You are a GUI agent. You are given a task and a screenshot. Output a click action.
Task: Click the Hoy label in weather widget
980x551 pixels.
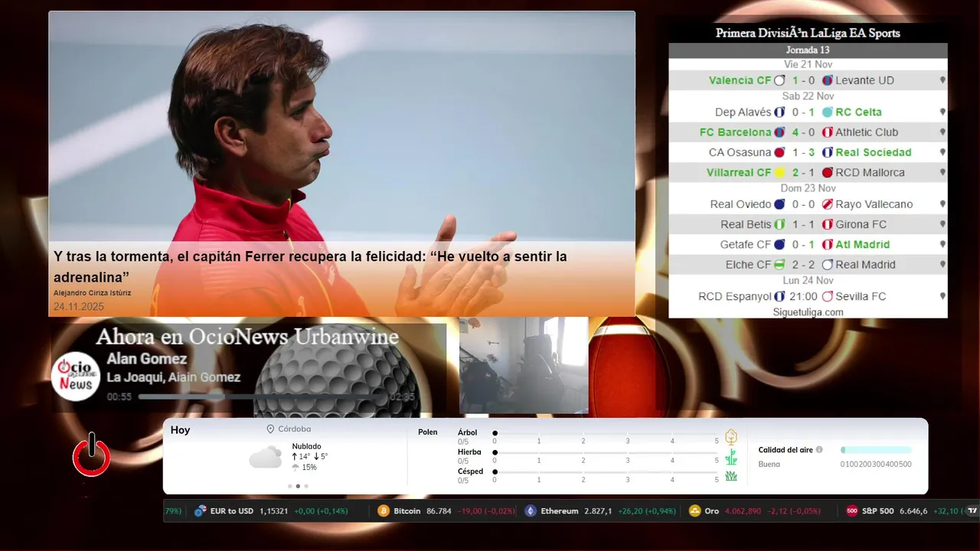pyautogui.click(x=180, y=430)
